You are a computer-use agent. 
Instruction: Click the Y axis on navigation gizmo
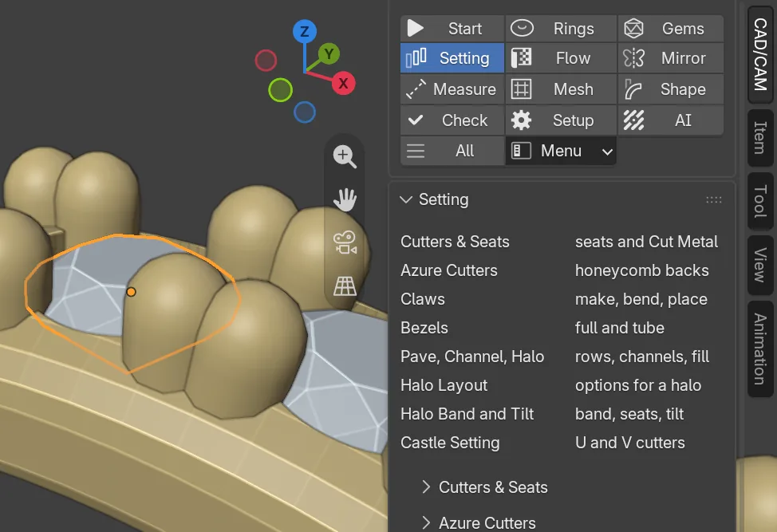pos(329,53)
